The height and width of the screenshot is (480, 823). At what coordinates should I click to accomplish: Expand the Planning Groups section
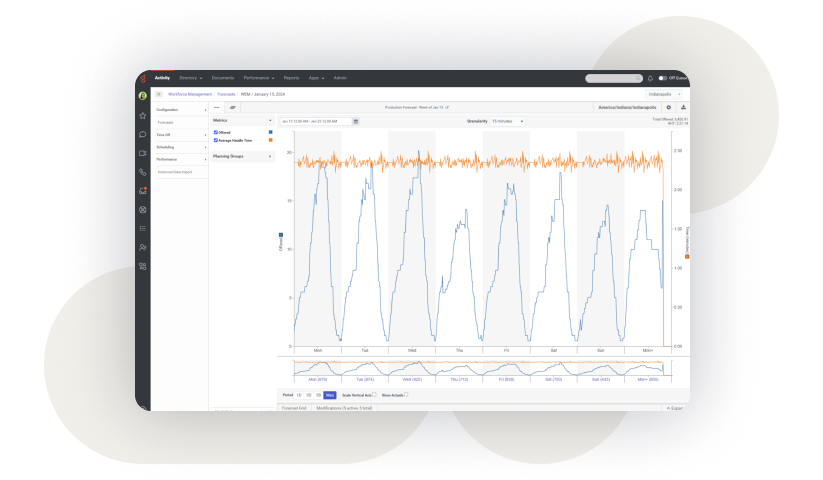coord(241,156)
